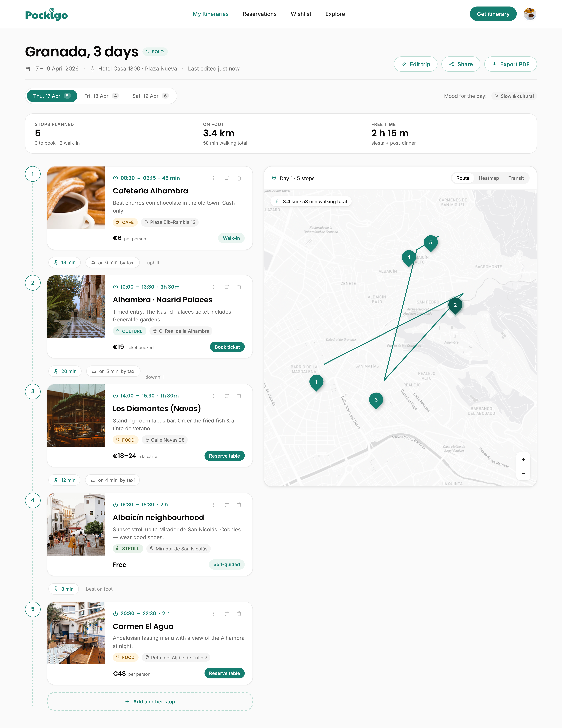Click the 18 min walking chip
Viewport: 562px width, 728px height.
pos(65,263)
